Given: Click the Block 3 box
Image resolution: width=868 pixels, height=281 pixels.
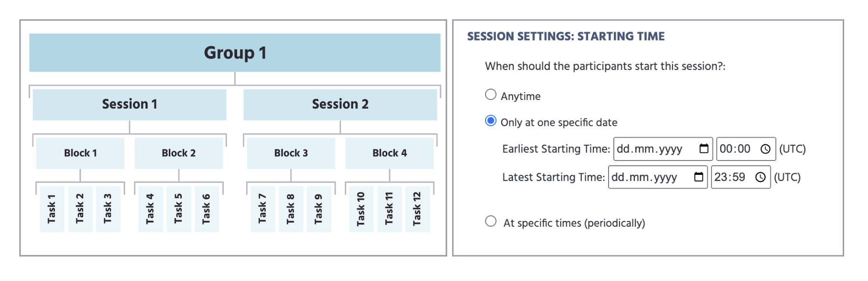Looking at the screenshot, I should 291,153.
